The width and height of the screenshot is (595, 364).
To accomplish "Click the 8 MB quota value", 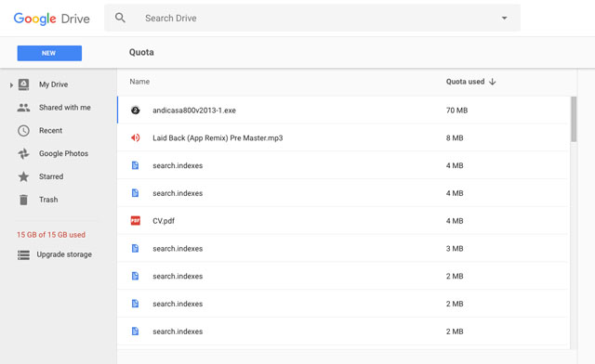I will 455,138.
